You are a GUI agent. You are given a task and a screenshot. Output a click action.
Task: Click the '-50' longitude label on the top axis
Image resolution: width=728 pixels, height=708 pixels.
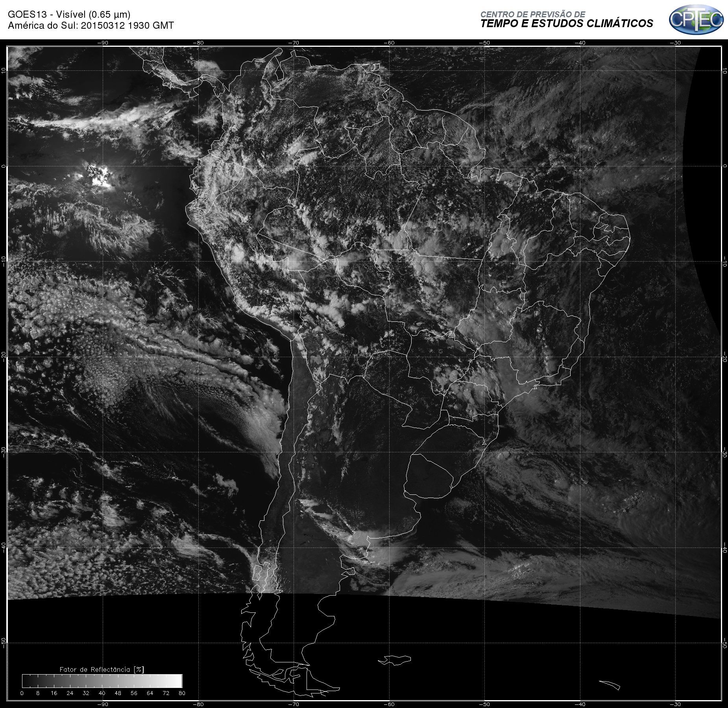pyautogui.click(x=484, y=43)
